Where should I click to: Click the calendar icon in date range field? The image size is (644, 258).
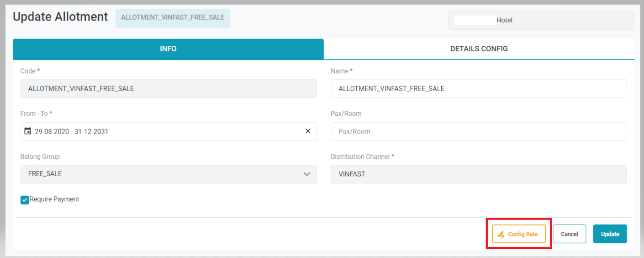28,131
